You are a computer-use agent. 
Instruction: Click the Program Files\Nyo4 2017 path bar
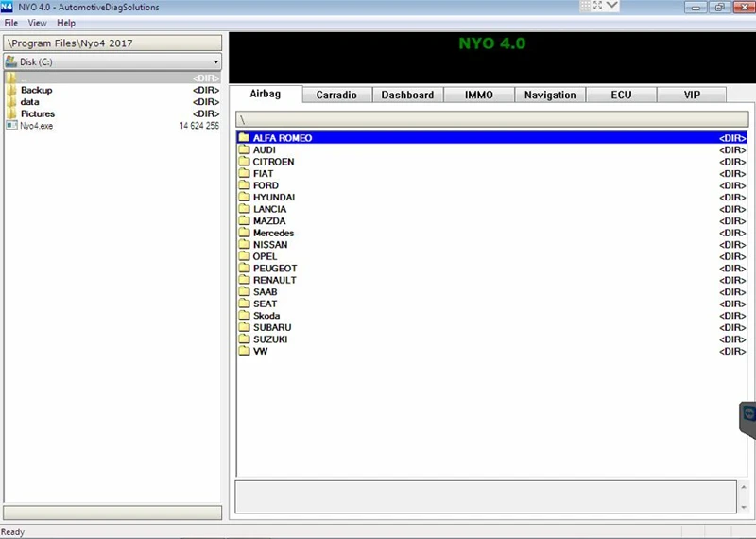pyautogui.click(x=112, y=43)
